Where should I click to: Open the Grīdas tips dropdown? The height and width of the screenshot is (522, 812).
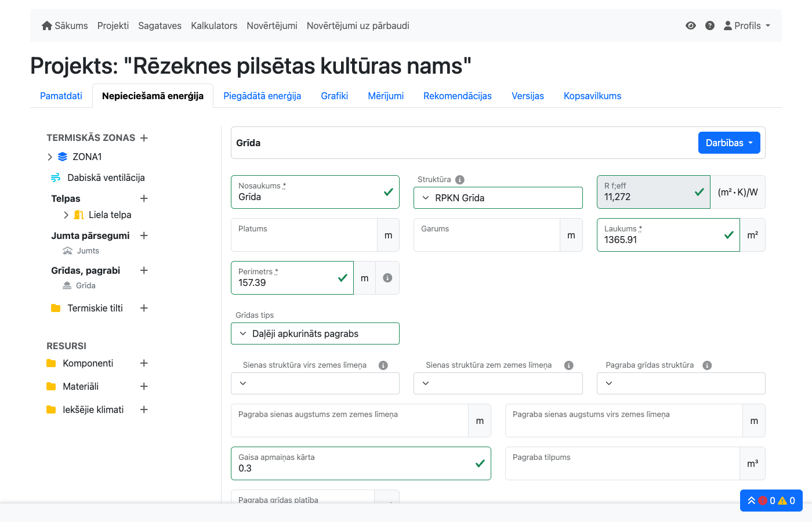tap(315, 333)
